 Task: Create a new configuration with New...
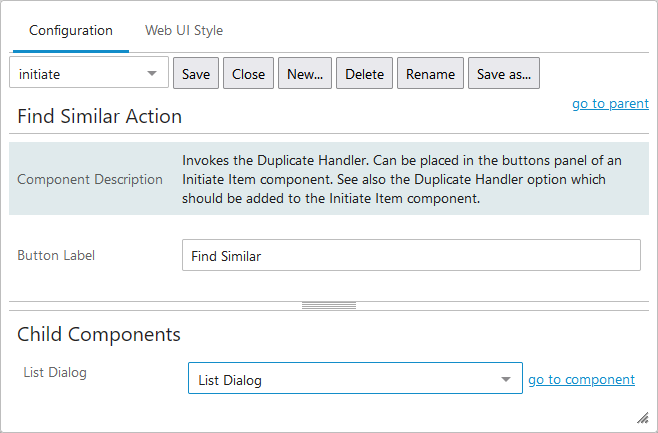pos(305,73)
